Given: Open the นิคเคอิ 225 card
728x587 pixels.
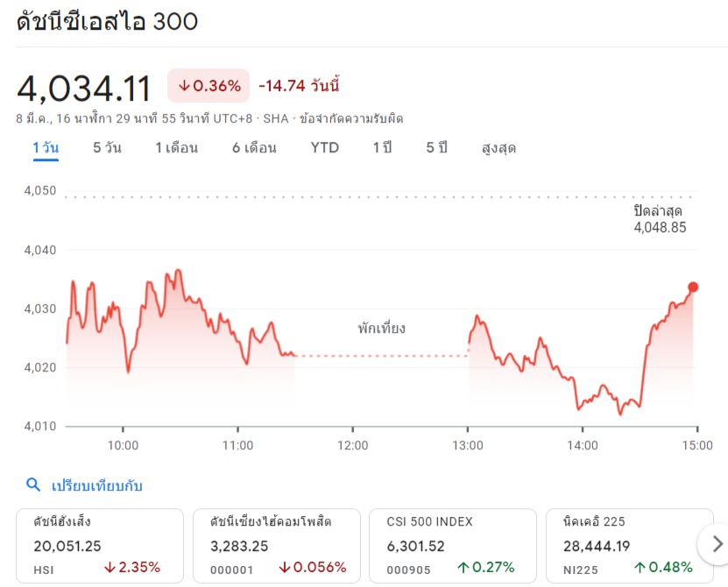Looking at the screenshot, I should pos(629,544).
